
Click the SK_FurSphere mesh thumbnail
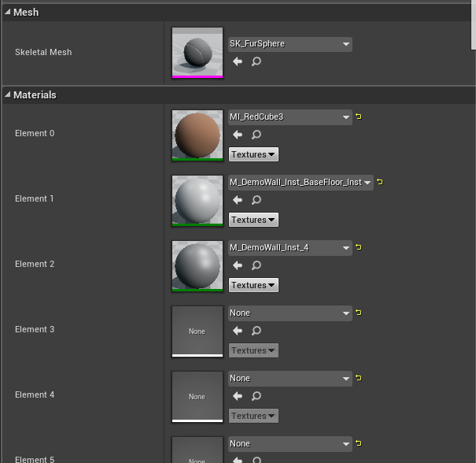(197, 53)
